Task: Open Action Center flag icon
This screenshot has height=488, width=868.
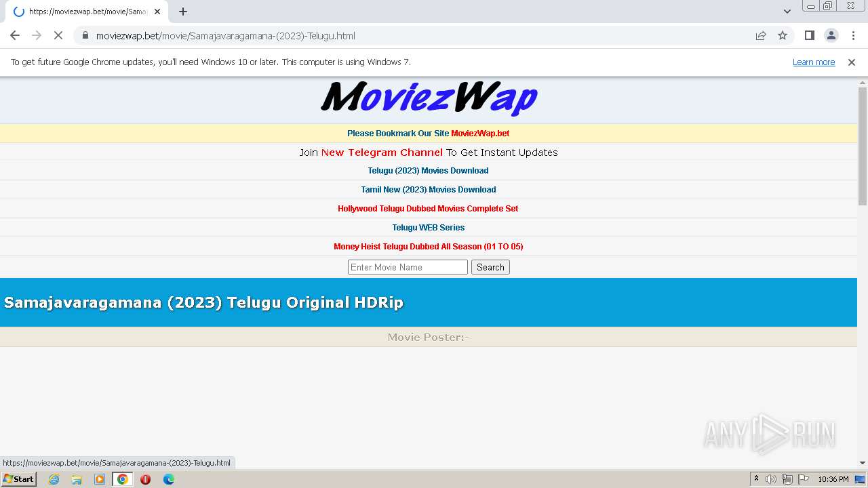Action: point(804,479)
